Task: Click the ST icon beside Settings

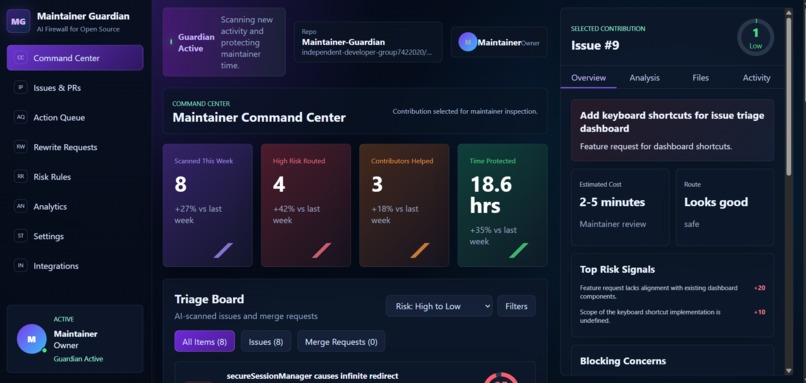Action: (21, 236)
